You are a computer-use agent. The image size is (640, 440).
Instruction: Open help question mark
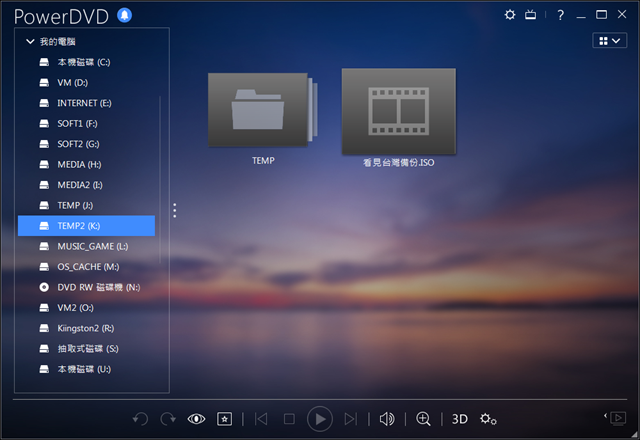[560, 16]
